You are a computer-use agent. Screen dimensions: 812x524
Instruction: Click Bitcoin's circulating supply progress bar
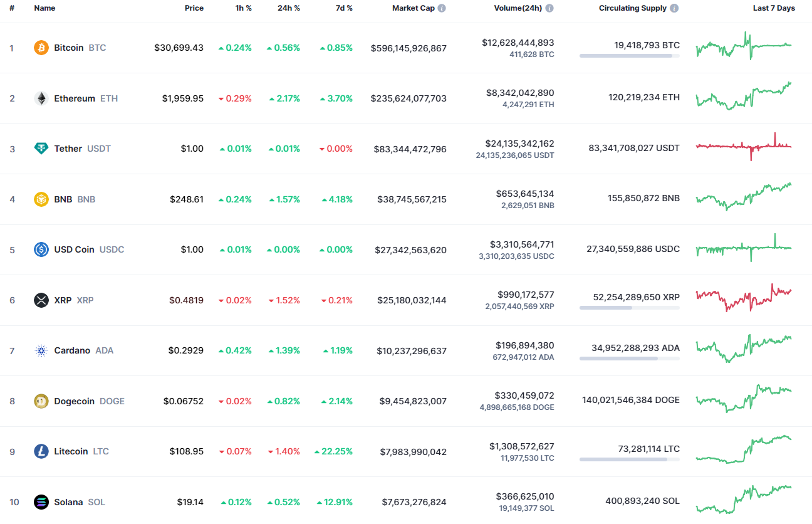tap(630, 56)
